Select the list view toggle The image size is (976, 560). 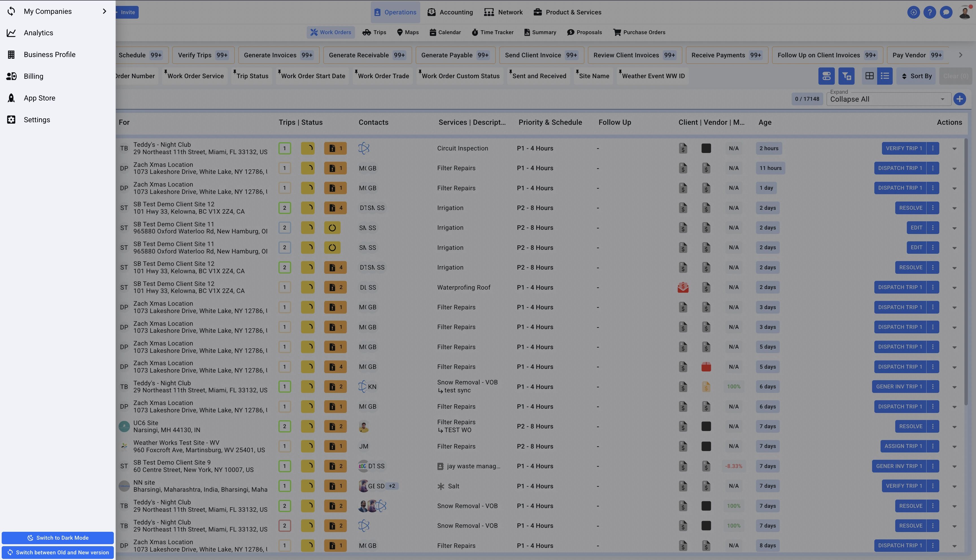pyautogui.click(x=885, y=76)
